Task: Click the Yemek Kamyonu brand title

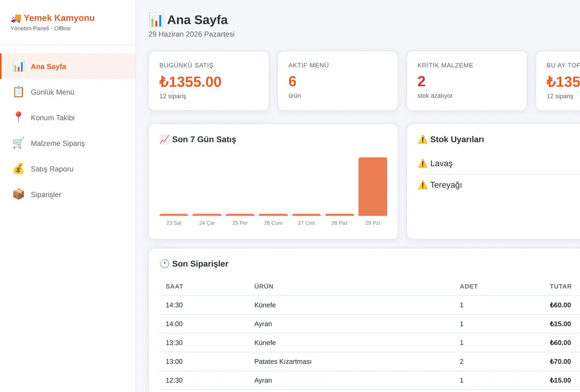Action: (x=59, y=18)
